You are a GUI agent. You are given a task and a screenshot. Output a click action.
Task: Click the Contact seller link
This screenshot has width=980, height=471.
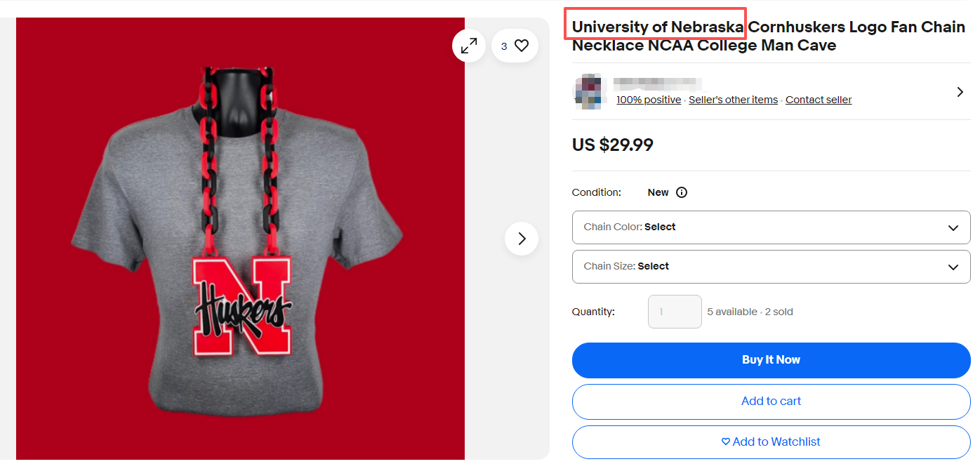tap(818, 100)
